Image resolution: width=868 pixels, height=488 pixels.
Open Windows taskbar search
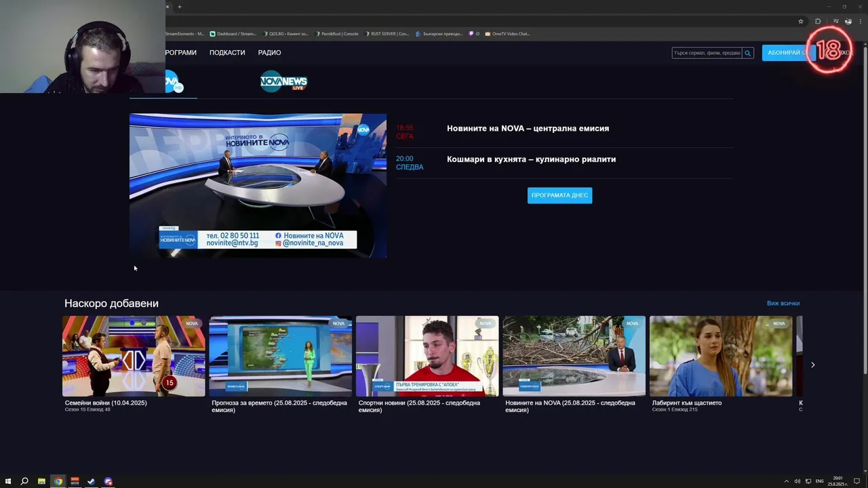tap(24, 481)
